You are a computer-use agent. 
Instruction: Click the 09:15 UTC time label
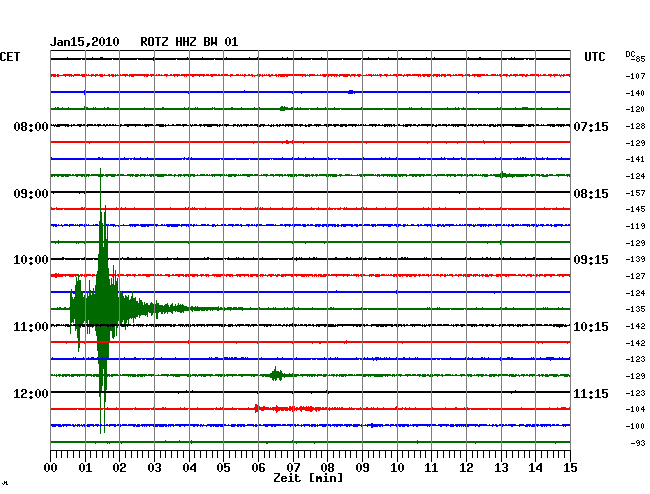coord(591,260)
